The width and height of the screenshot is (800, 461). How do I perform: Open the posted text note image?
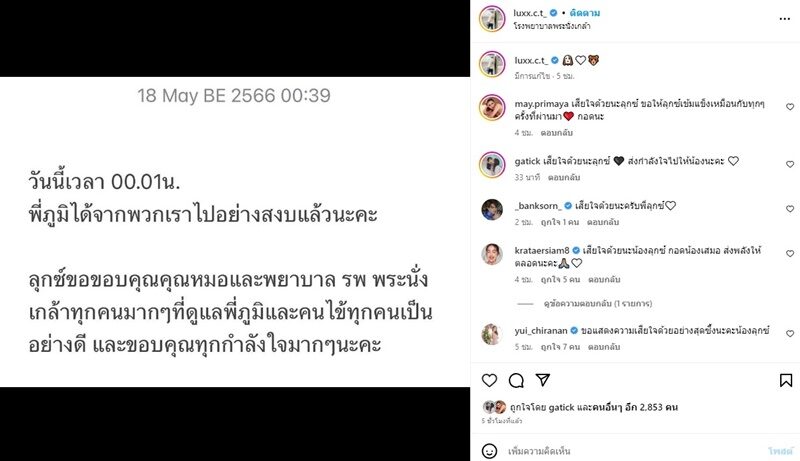[235, 232]
